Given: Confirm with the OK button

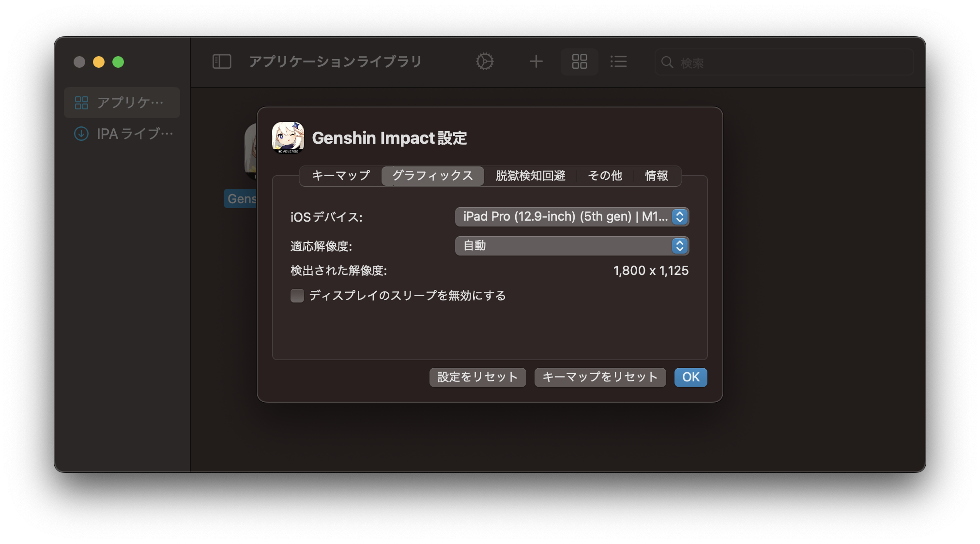Looking at the screenshot, I should [690, 377].
